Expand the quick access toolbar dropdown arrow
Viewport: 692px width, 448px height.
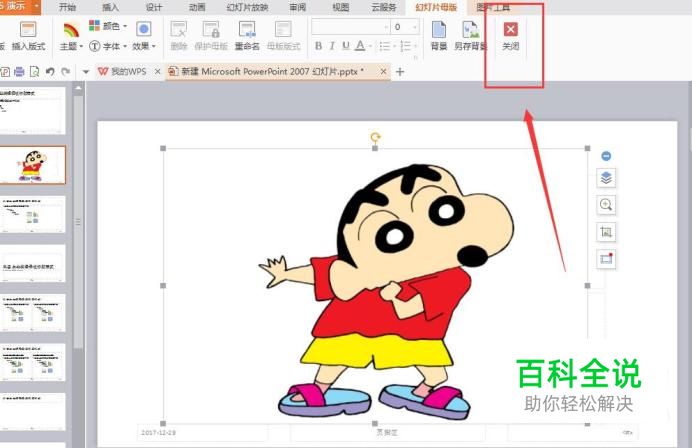tap(86, 72)
